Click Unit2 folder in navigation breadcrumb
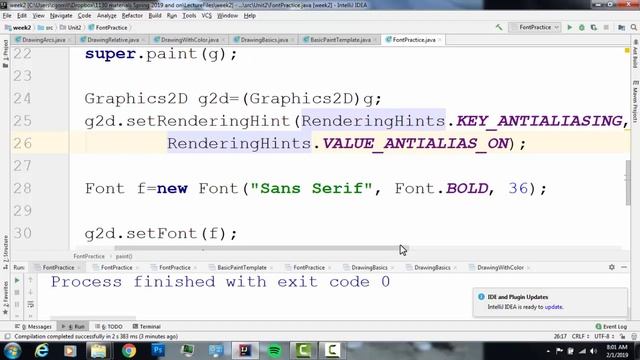 point(70,28)
